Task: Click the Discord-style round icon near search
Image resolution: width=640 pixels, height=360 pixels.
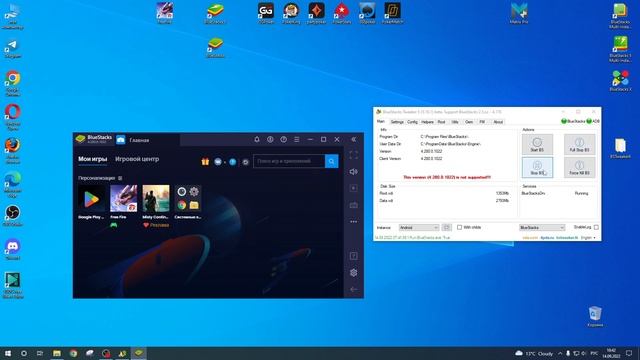Action: pos(218,162)
